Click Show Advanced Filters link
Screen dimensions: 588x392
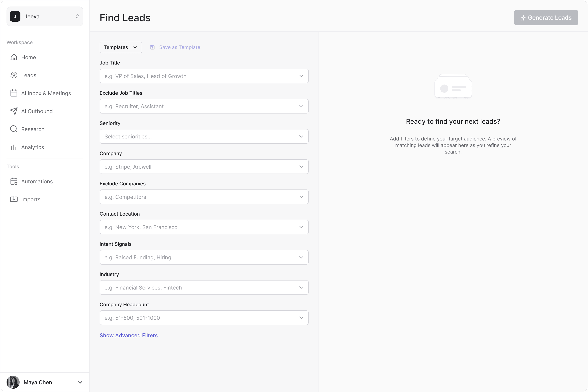[x=128, y=335]
